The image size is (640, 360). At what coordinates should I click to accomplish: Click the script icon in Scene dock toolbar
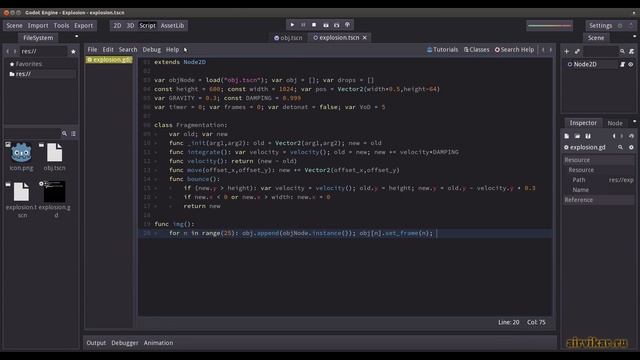tap(631, 51)
